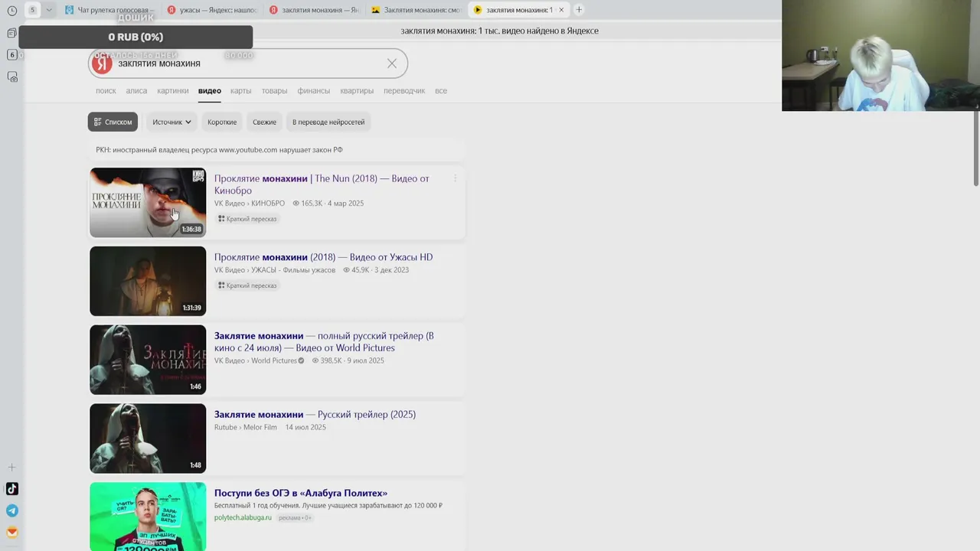This screenshot has width=980, height=551.
Task: Open the browser history clock icon
Action: pyautogui.click(x=11, y=10)
